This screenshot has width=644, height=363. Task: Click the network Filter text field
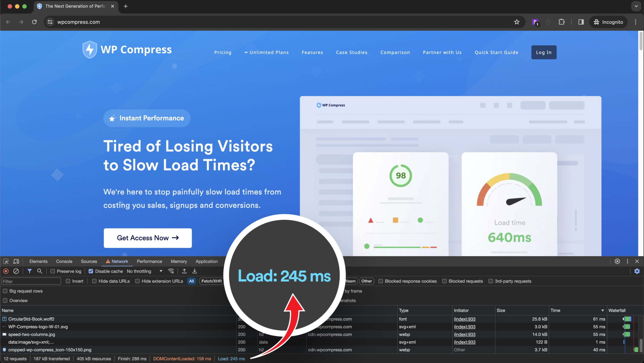click(x=31, y=281)
